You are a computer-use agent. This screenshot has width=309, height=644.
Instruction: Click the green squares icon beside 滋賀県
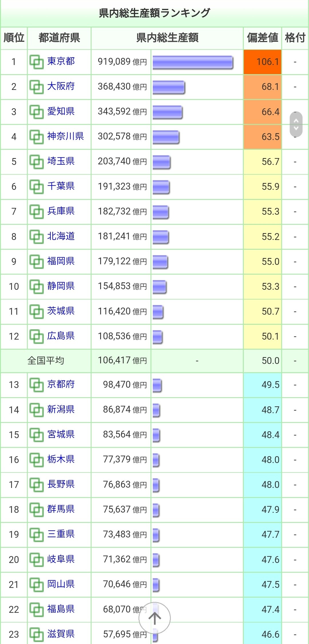coord(37,634)
